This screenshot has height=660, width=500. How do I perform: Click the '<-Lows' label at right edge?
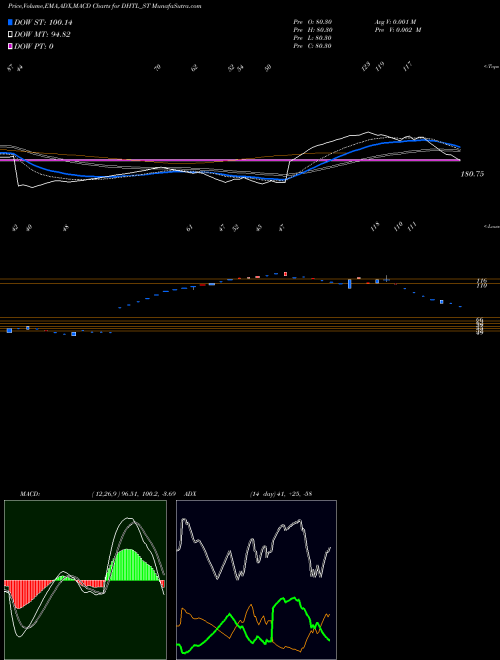click(491, 226)
